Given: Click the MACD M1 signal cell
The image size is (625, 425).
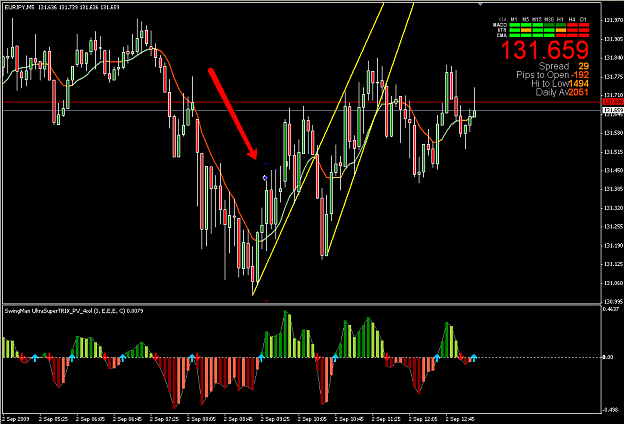Looking at the screenshot, I should click(x=515, y=25).
